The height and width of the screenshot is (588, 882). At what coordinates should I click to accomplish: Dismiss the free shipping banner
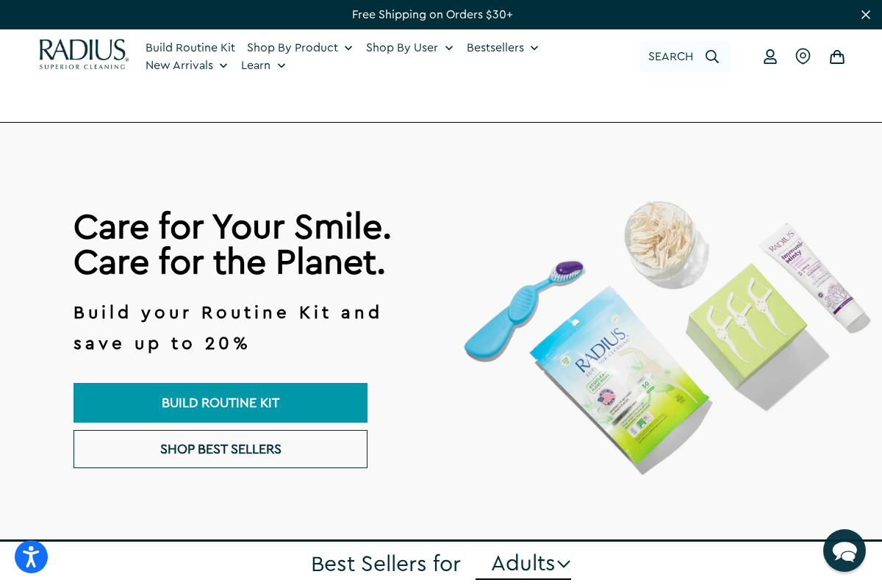click(866, 15)
